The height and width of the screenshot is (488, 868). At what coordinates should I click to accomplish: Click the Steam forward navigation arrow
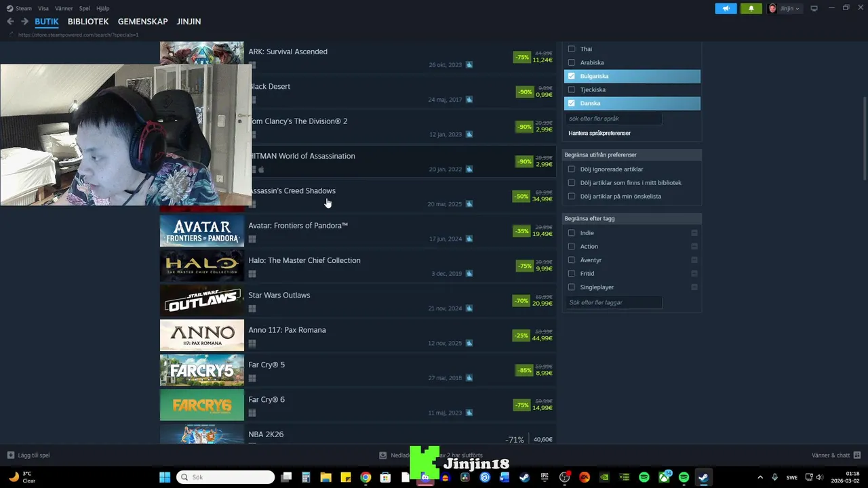pos(24,22)
